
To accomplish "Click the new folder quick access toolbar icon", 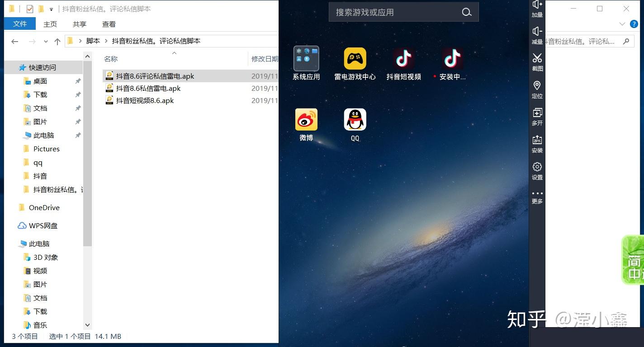I will pyautogui.click(x=41, y=9).
